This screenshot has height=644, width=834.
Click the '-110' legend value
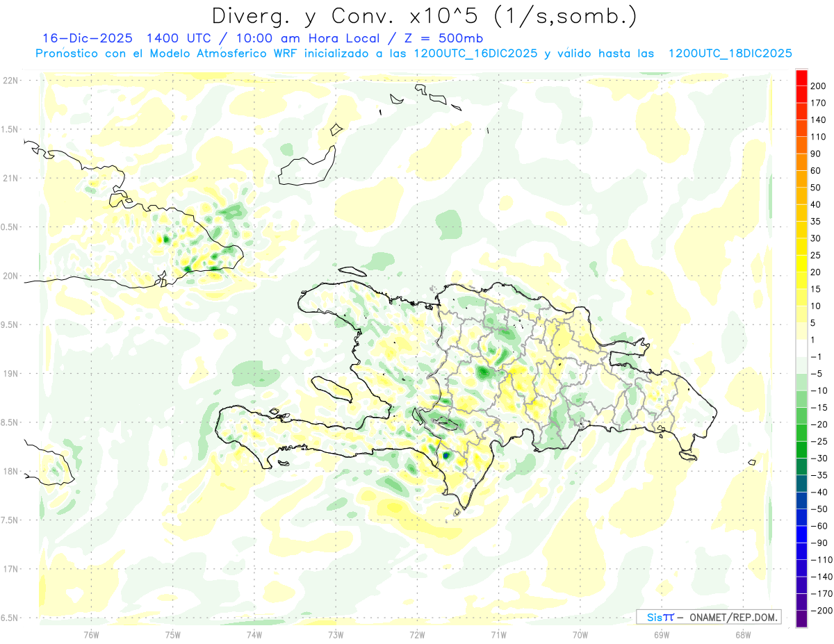click(821, 560)
